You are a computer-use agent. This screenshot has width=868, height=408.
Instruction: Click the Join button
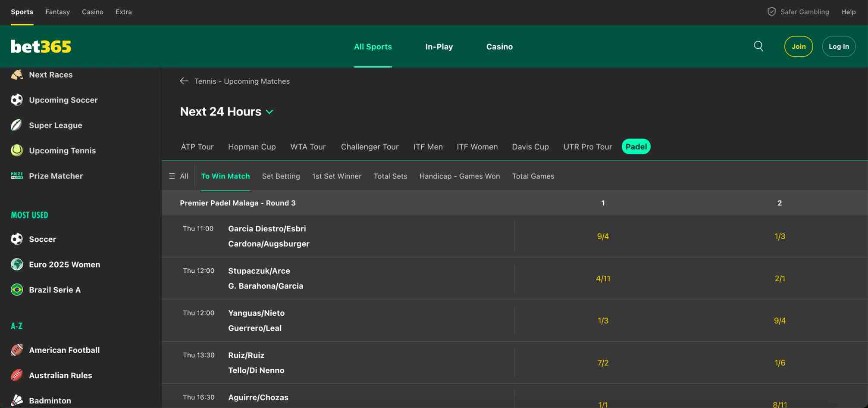[x=799, y=47]
